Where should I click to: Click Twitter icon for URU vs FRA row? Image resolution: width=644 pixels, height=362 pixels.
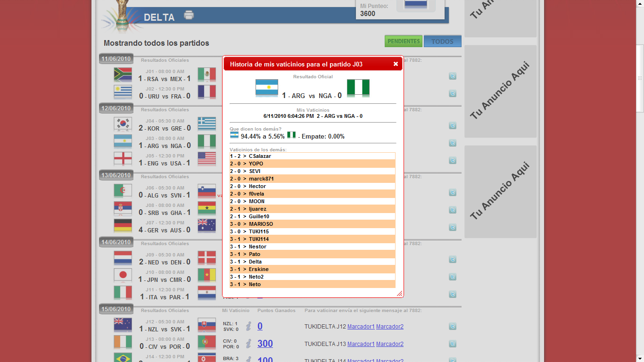[453, 94]
